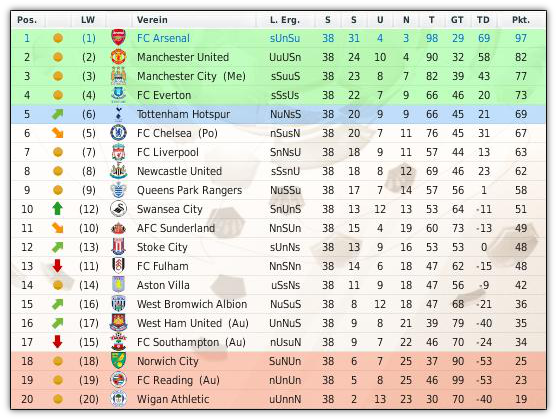The width and height of the screenshot is (557, 420).
Task: Click the TD column header
Action: coord(483,20)
